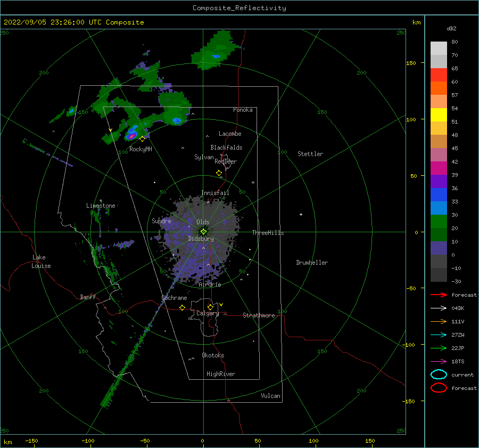Click the Sundre town label
The image size is (479, 448).
(x=161, y=221)
